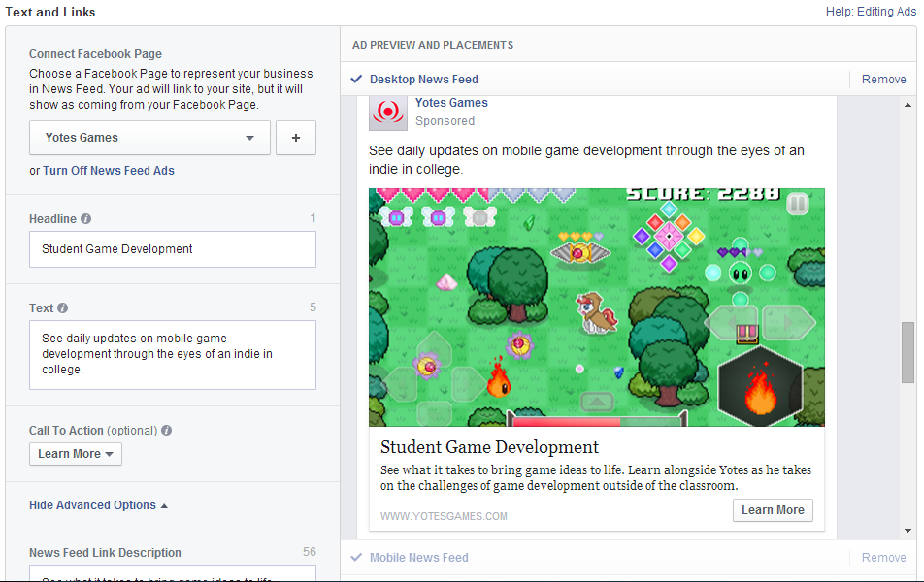This screenshot has height=582, width=924.
Task: Click in the ad Text input box
Action: point(173,355)
